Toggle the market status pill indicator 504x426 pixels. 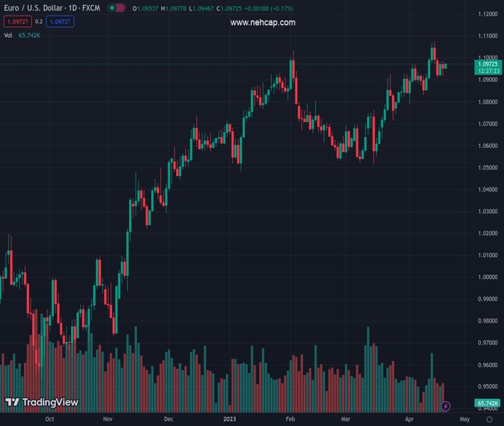116,8
